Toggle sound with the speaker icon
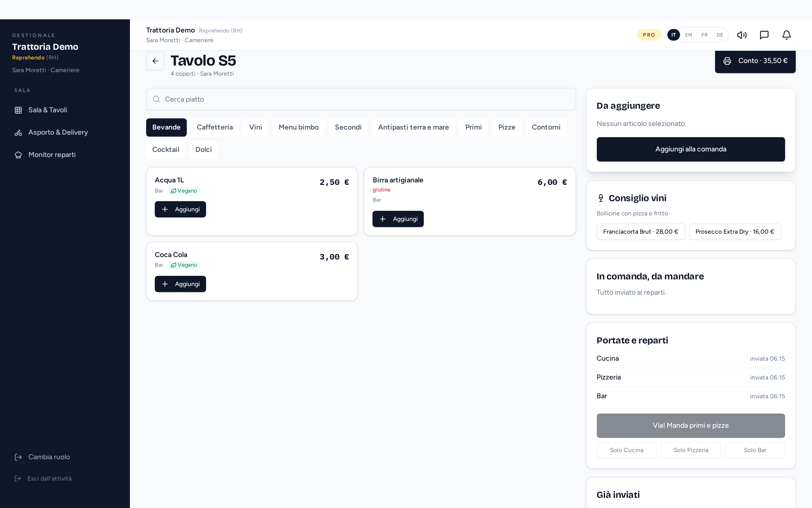The height and width of the screenshot is (508, 812). pyautogui.click(x=741, y=35)
